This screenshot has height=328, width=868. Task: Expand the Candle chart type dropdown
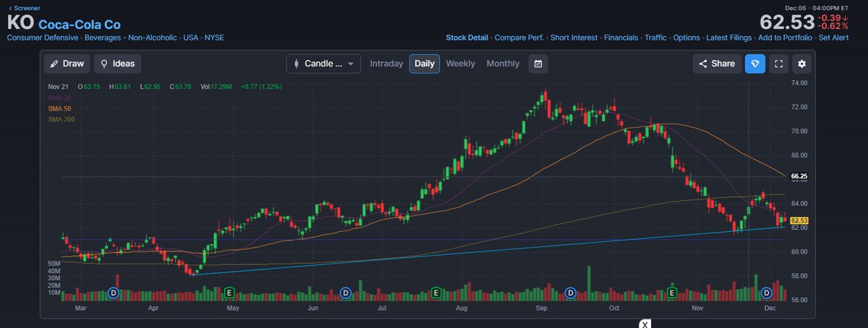323,64
